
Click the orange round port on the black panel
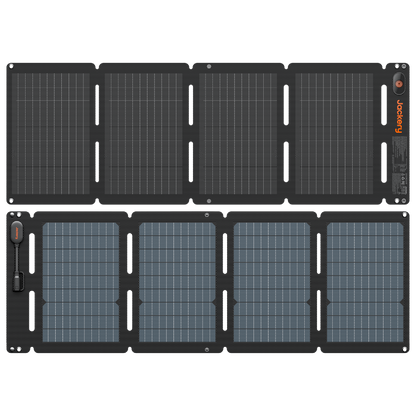tap(398, 83)
